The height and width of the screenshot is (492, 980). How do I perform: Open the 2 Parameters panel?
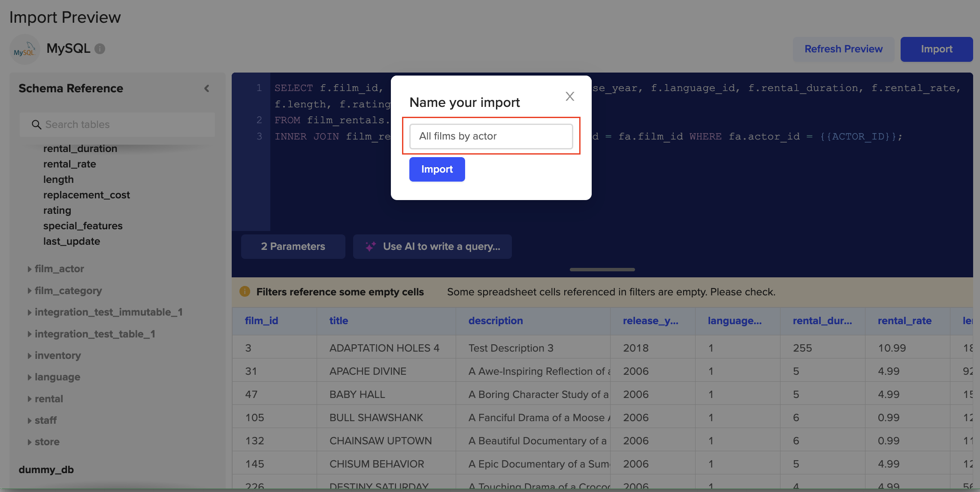coord(293,246)
